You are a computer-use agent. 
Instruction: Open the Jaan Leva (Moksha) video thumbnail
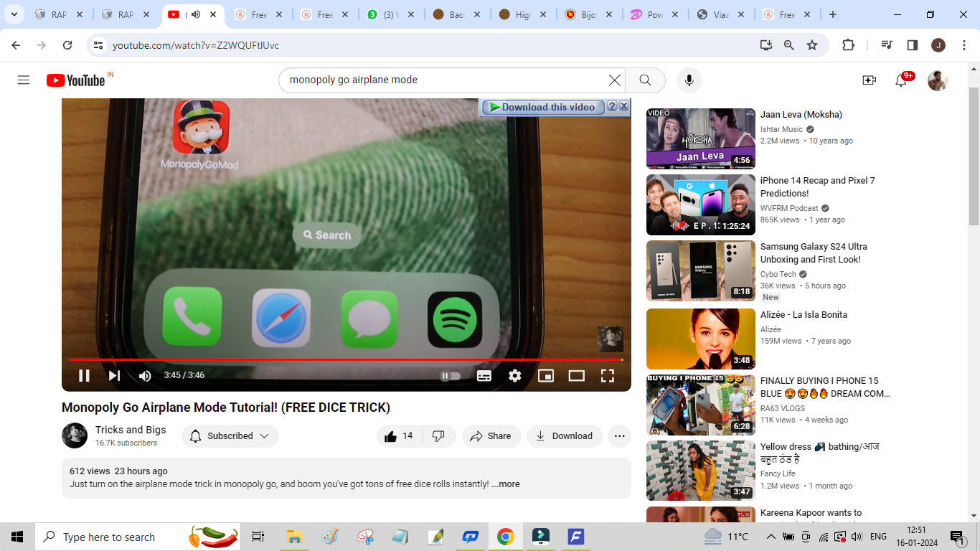[701, 138]
